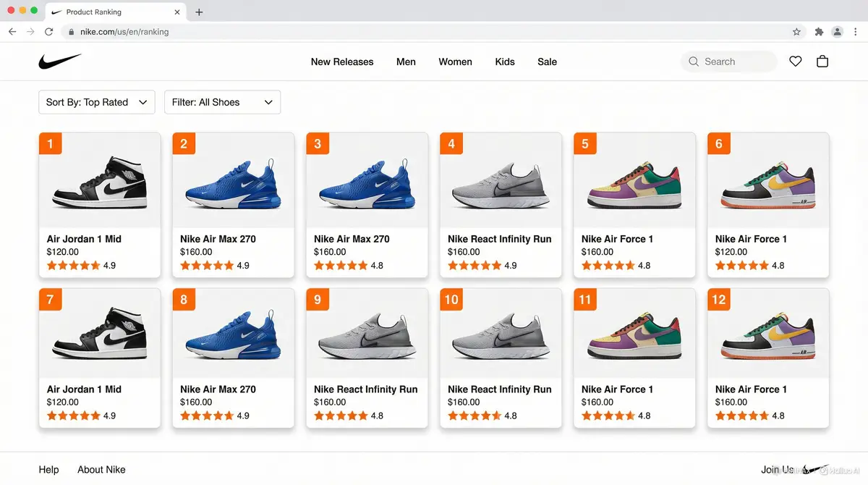Open rank 8 blue Air Max 270 image
The height and width of the screenshot is (485, 868).
point(234,333)
